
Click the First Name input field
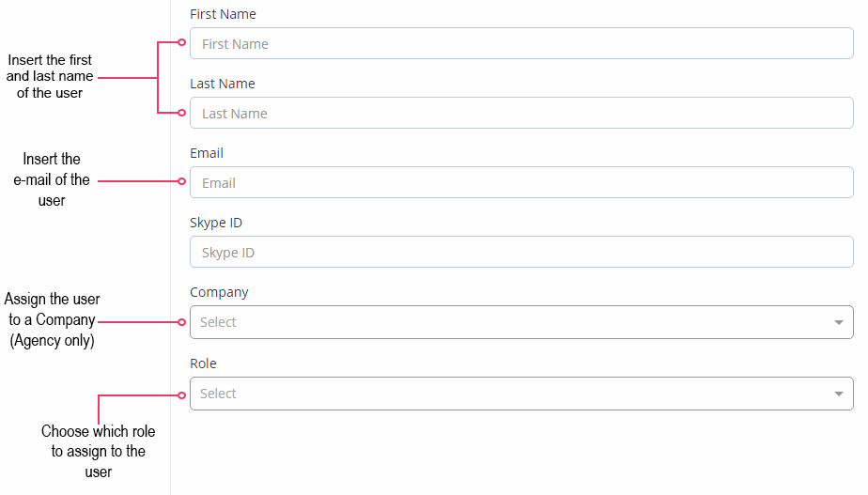[521, 43]
